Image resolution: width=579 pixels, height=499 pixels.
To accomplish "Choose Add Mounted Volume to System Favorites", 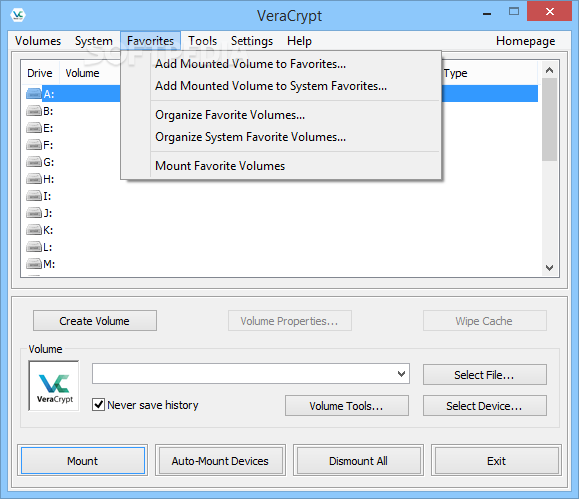I will coord(281,86).
